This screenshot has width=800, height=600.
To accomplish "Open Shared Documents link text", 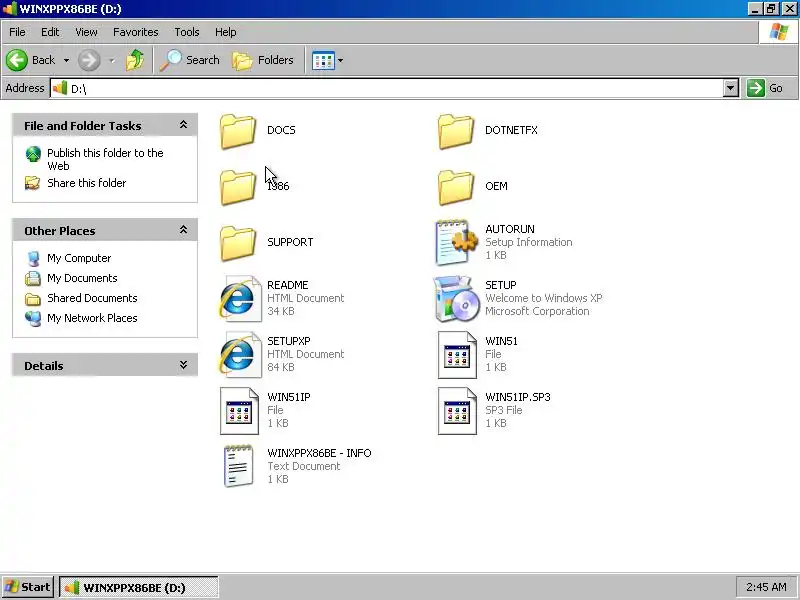I will point(92,298).
